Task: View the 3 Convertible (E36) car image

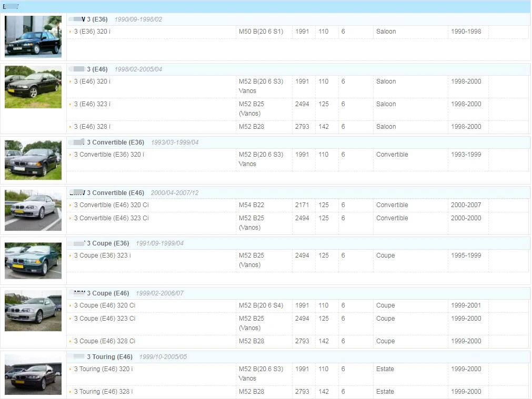Action: 33,160
